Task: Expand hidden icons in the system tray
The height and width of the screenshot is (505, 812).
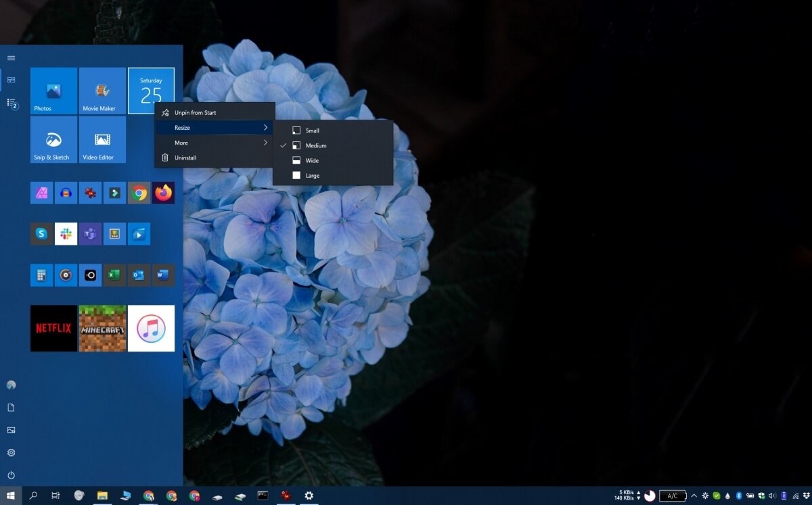Action: 694,496
